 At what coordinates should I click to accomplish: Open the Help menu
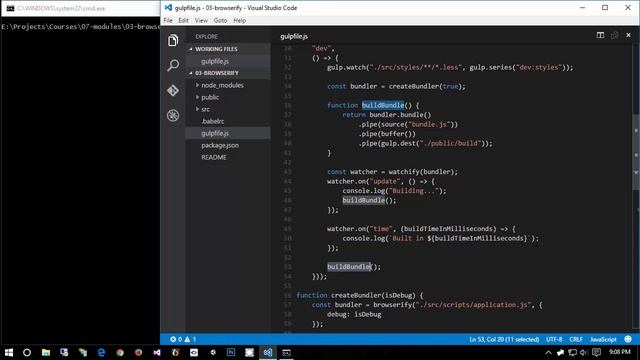(240, 20)
